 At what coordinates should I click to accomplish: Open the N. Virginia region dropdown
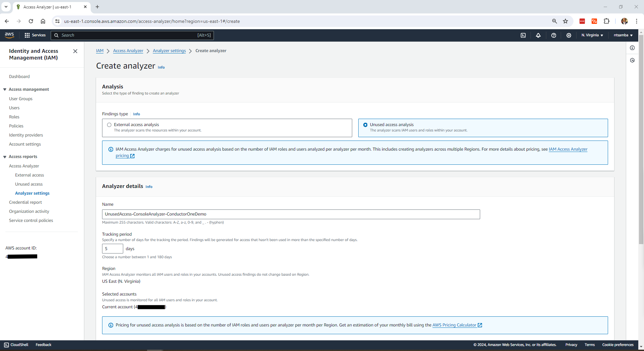coord(592,35)
